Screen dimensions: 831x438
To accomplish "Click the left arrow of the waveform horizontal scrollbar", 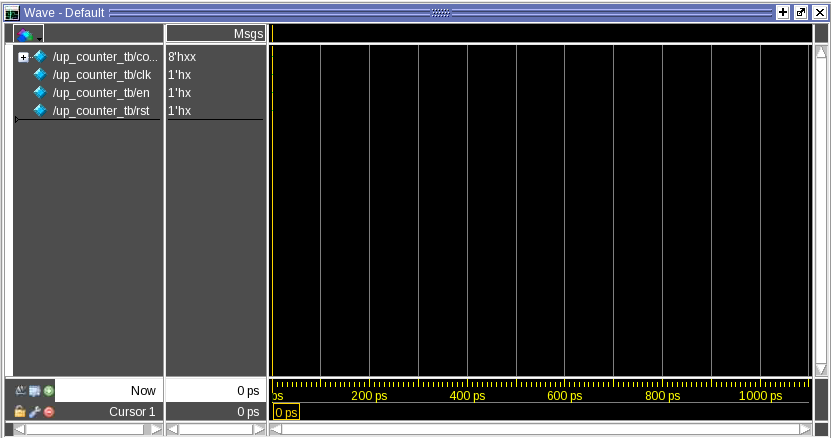I will pyautogui.click(x=276, y=430).
